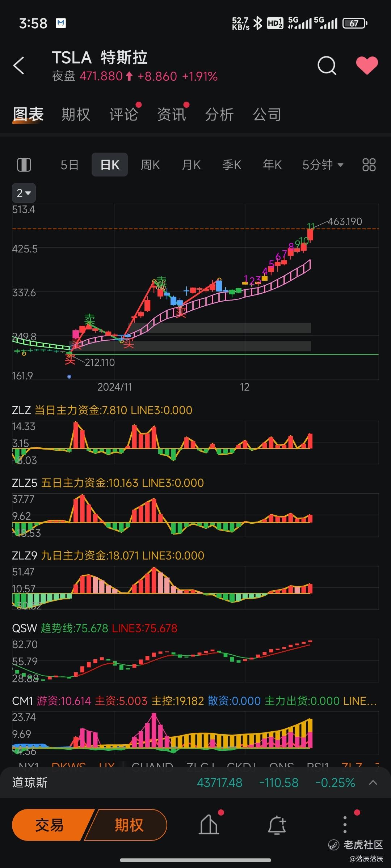Select the 季K chart period
This screenshot has width=391, height=868.
[232, 165]
